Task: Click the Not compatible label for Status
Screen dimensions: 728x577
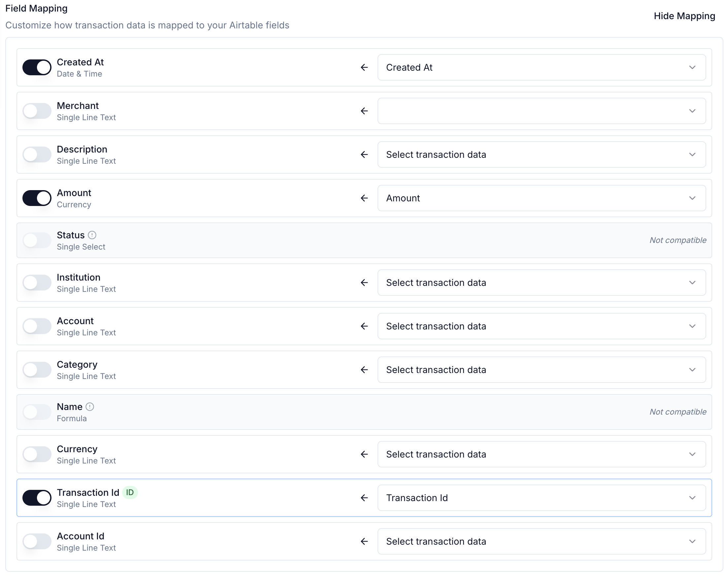Action: pos(678,241)
